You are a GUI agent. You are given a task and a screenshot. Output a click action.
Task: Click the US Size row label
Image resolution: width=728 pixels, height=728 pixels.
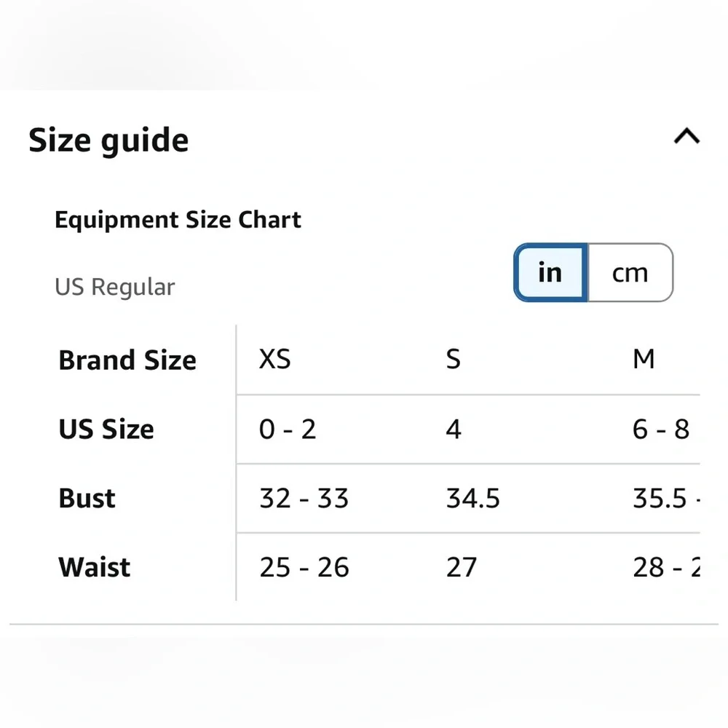point(106,429)
